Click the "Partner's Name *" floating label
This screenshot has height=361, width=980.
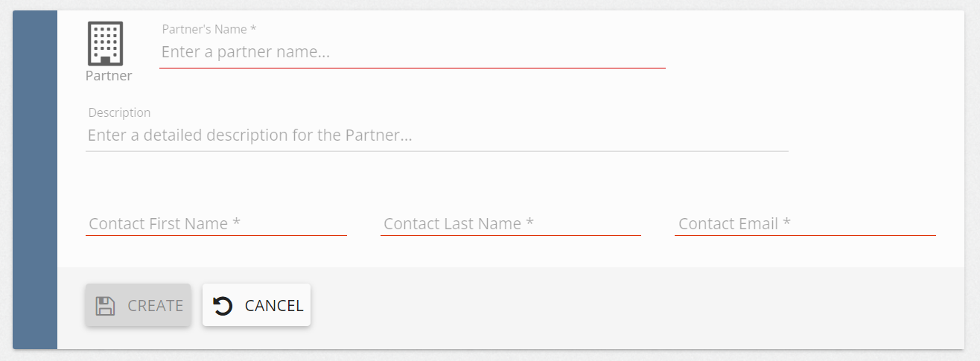209,29
